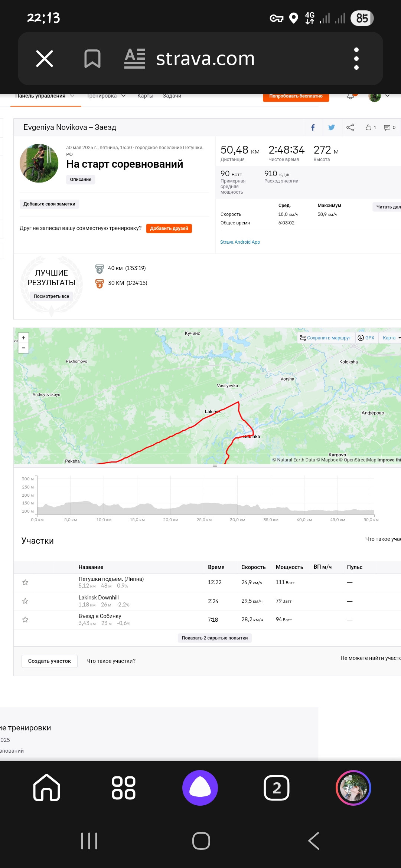Viewport: 401px width, 868px height.
Task: Star the Lakinsk Downhill segment
Action: 25,601
